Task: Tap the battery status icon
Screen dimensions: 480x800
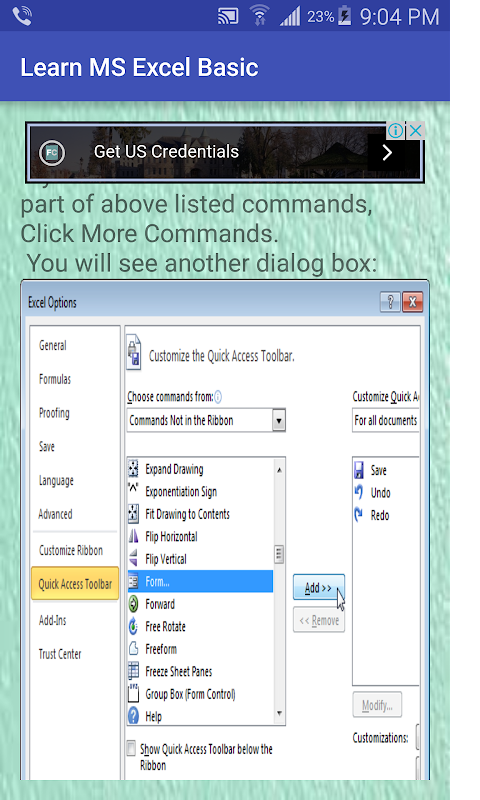Action: [345, 16]
